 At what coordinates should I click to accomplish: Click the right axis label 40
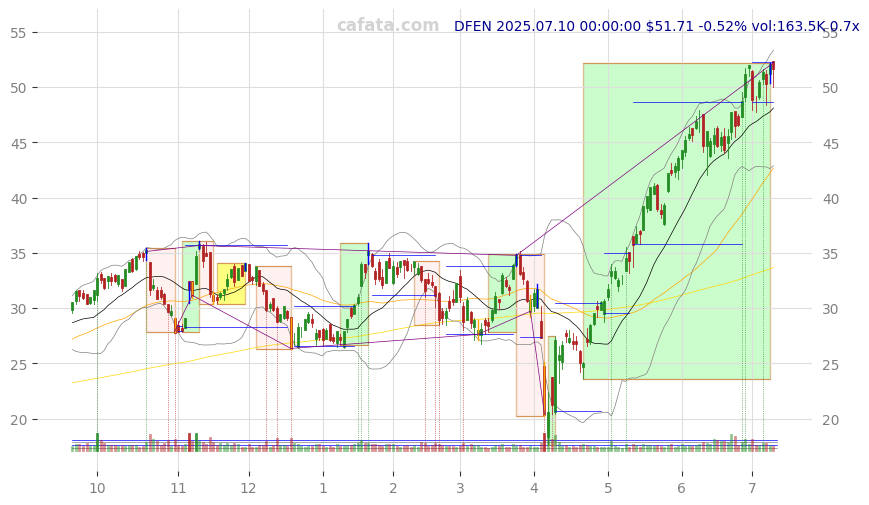(x=830, y=198)
